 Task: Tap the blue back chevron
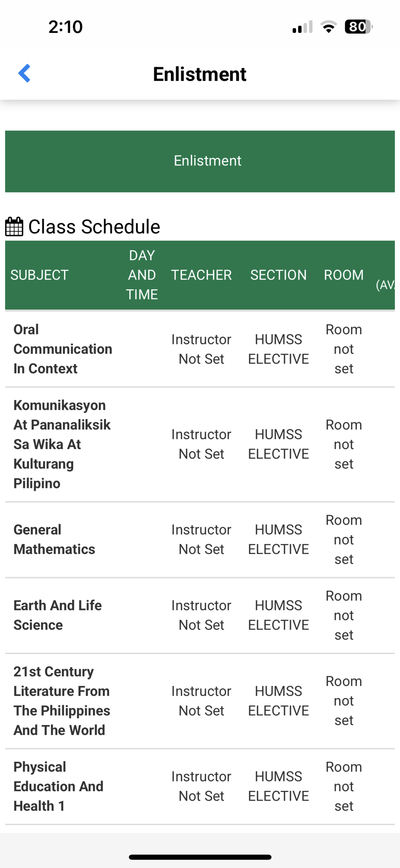tap(24, 73)
